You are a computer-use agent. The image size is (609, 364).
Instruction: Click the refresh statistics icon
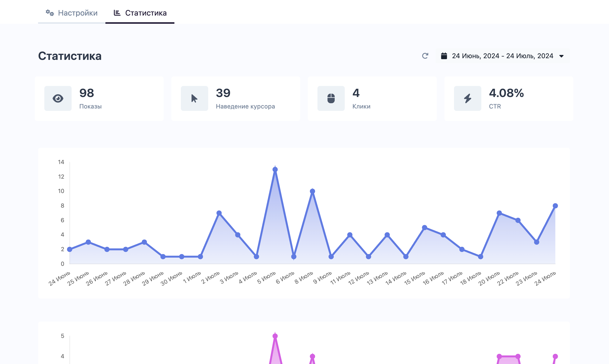click(x=425, y=56)
